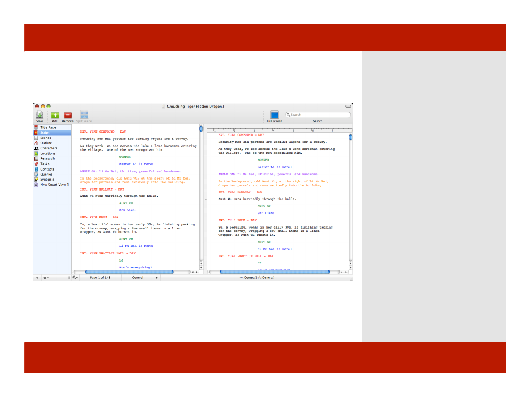
Task: Click the right pane scroll-right arrow
Action: point(346,272)
